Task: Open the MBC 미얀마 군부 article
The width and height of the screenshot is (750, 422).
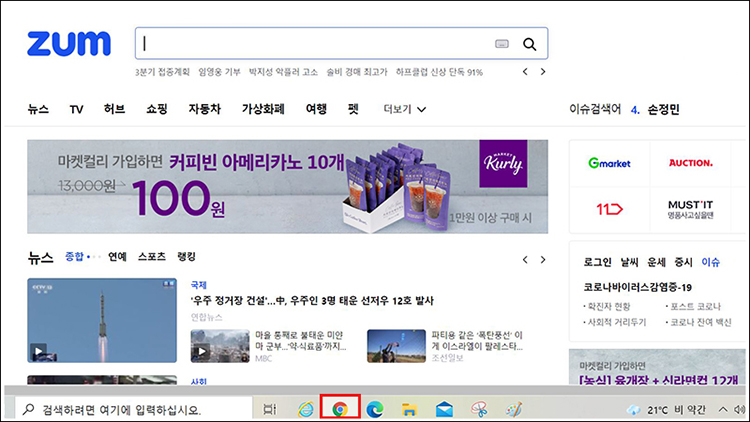Action: coord(300,341)
